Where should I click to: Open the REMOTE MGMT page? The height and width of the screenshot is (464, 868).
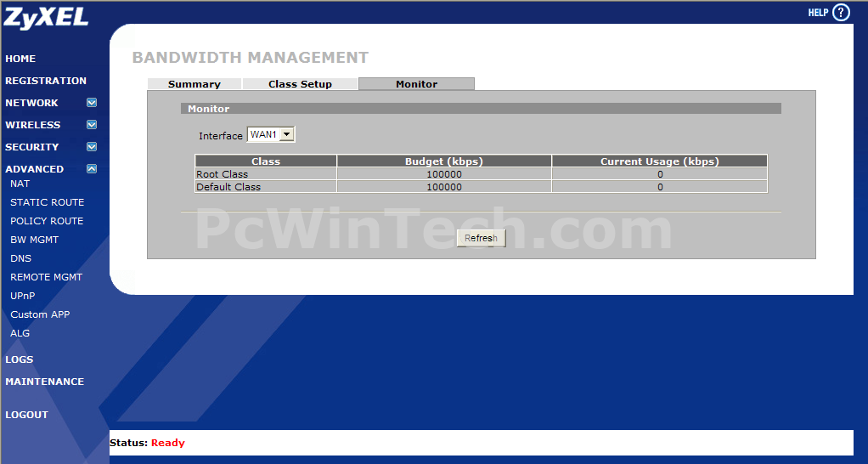46,277
